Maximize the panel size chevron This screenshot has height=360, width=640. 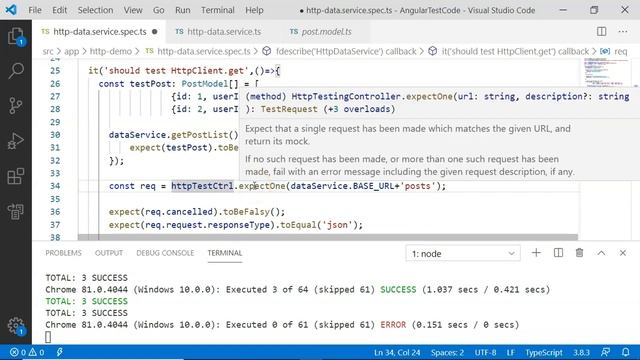(601, 253)
